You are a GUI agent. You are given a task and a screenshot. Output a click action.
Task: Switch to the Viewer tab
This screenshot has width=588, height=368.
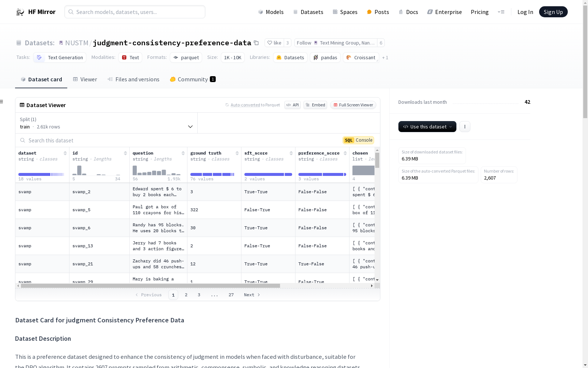pyautogui.click(x=85, y=79)
